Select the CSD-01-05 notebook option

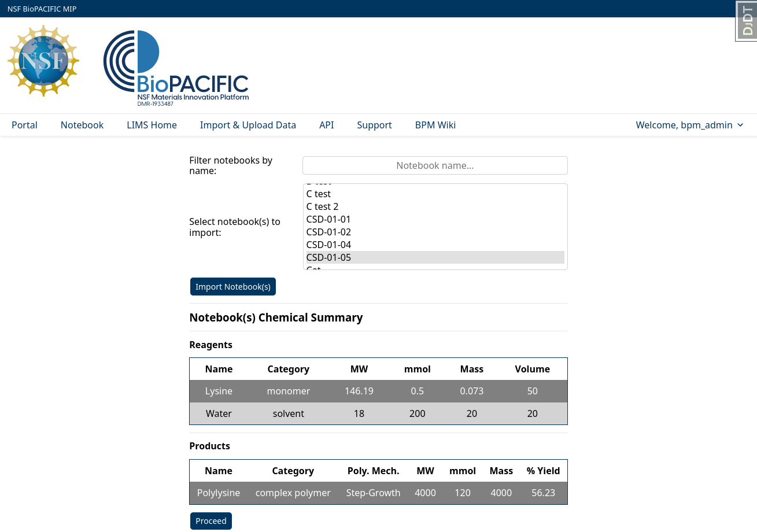(x=328, y=257)
